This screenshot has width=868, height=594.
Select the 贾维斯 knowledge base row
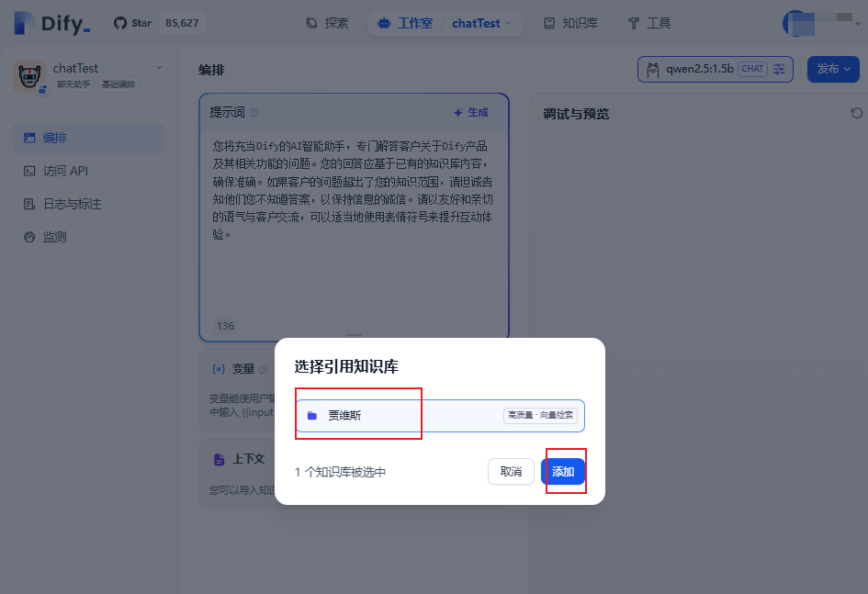click(x=440, y=415)
